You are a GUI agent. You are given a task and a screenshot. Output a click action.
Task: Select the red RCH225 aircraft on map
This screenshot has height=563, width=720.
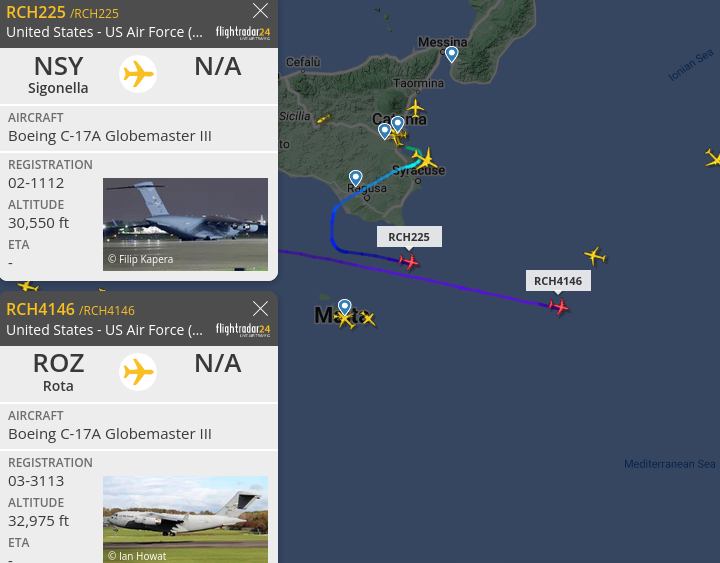(409, 262)
